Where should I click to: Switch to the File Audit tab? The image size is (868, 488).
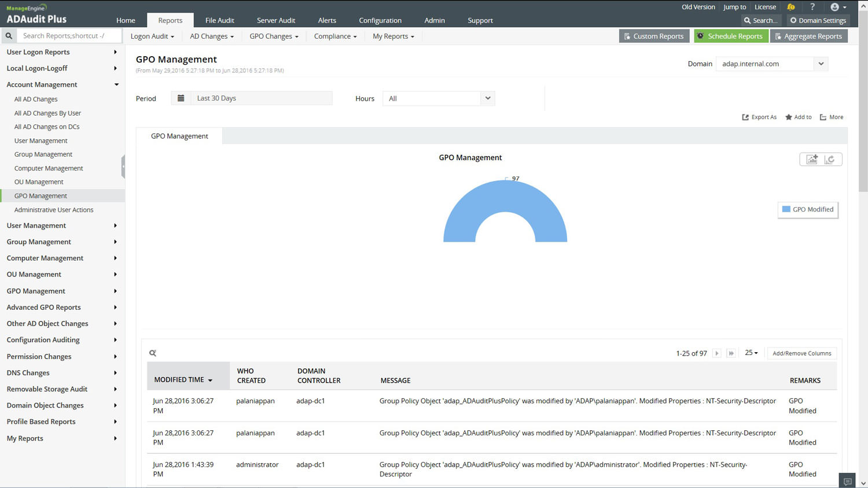(219, 20)
